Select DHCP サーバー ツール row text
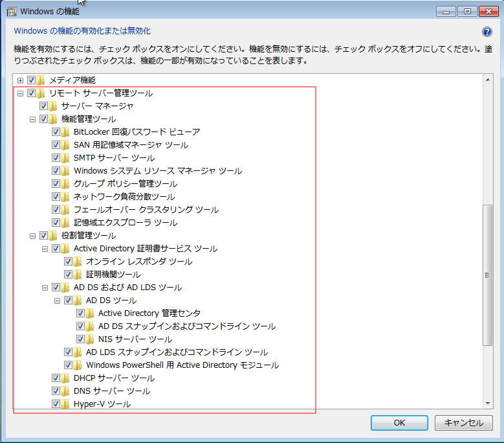 click(x=114, y=378)
